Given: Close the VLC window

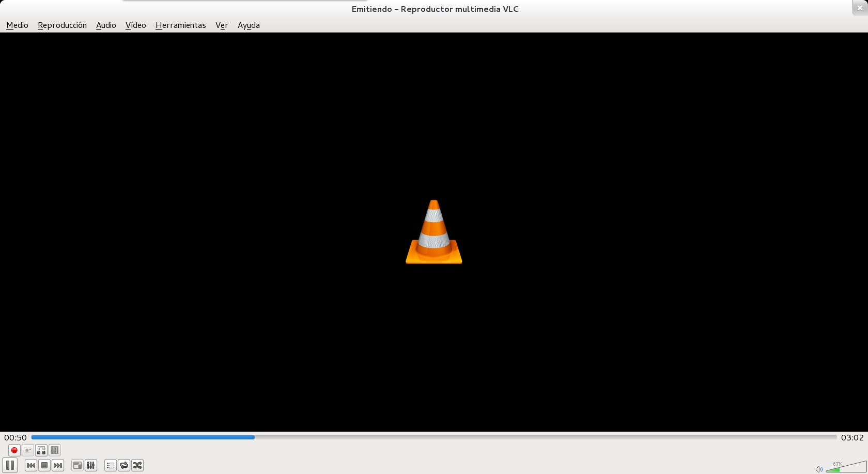Looking at the screenshot, I should (x=860, y=8).
